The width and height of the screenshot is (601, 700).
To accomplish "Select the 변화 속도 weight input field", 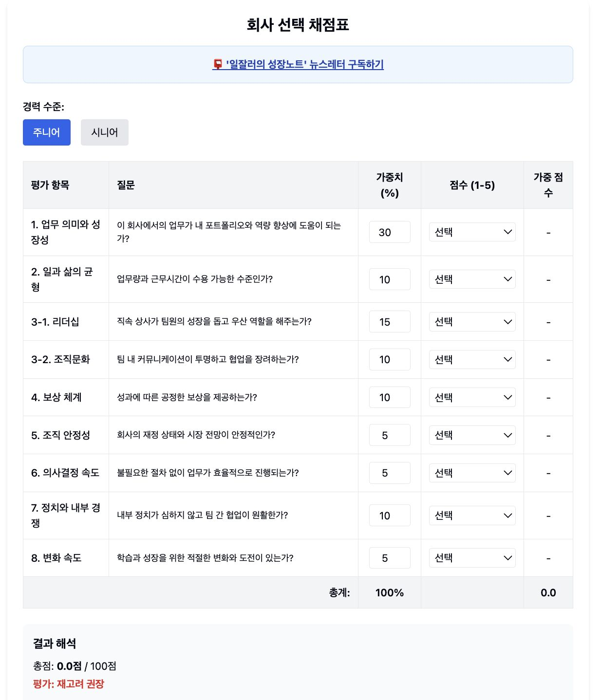I will 389,558.
